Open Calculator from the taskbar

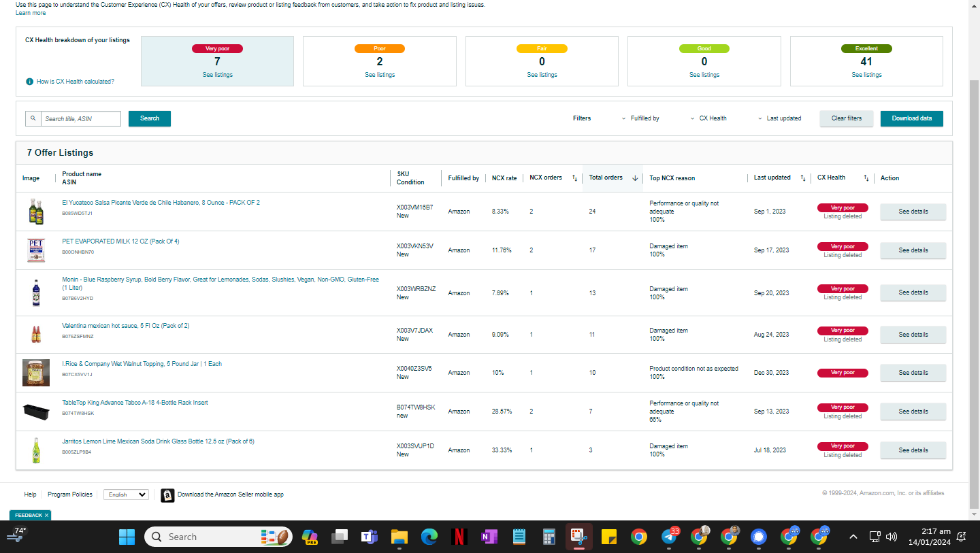pos(549,537)
